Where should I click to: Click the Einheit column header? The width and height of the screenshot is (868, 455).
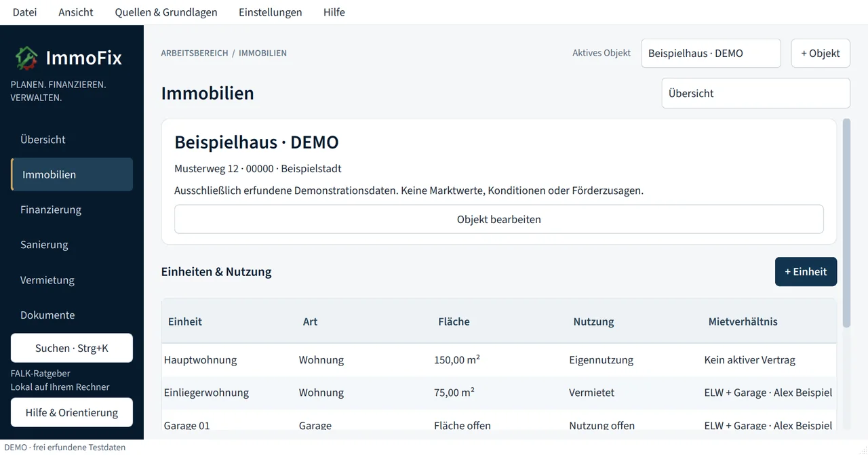point(185,322)
